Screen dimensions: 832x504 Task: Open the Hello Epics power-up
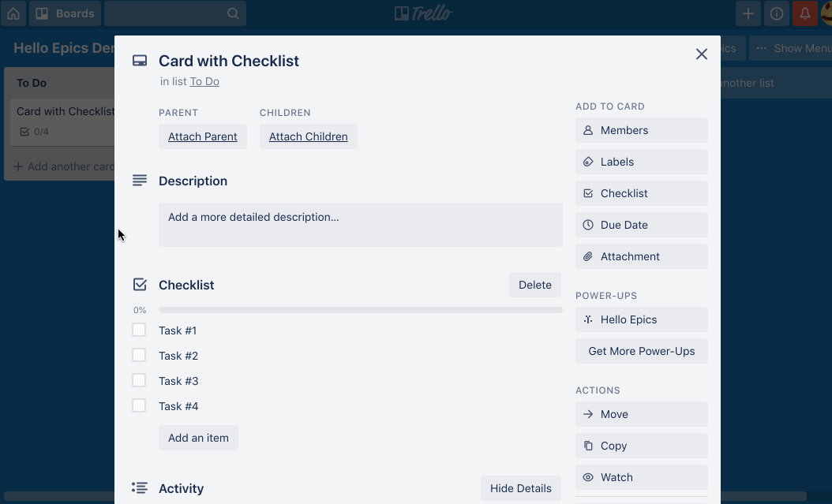pos(641,319)
